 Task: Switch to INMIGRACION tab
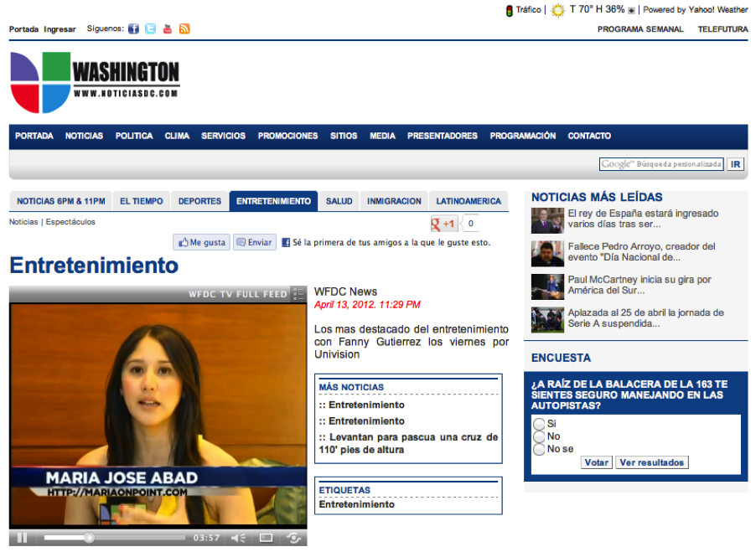pyautogui.click(x=394, y=201)
